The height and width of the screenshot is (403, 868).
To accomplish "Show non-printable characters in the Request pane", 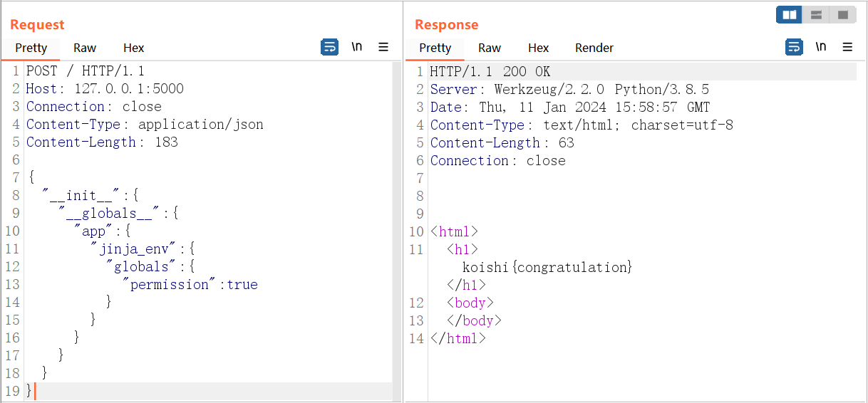I will click(357, 47).
